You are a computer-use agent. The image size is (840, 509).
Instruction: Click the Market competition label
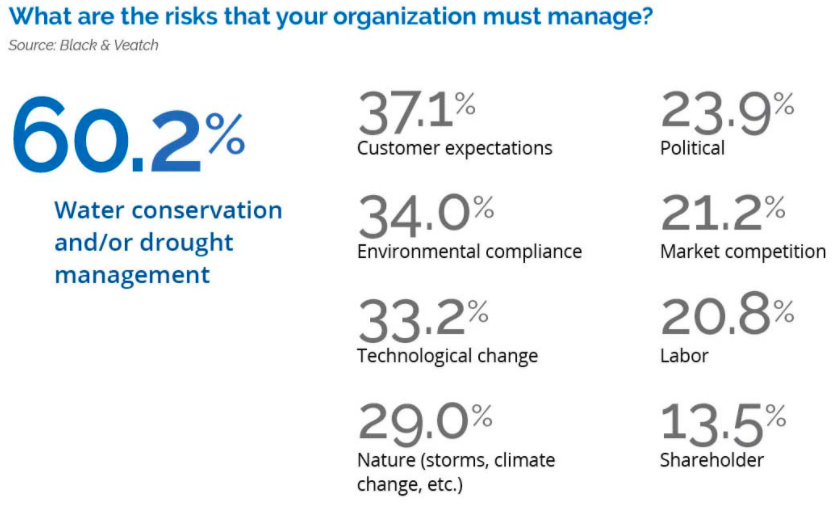coord(743,251)
